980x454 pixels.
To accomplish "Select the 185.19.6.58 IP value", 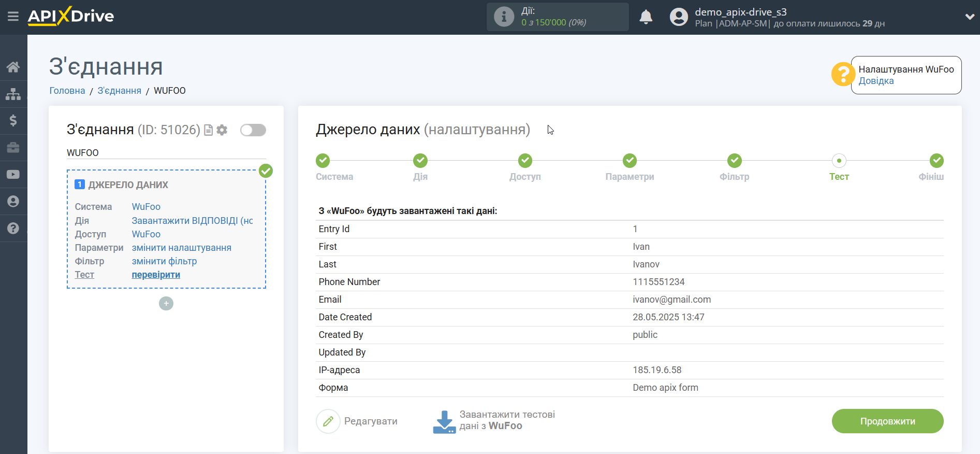I will click(657, 370).
